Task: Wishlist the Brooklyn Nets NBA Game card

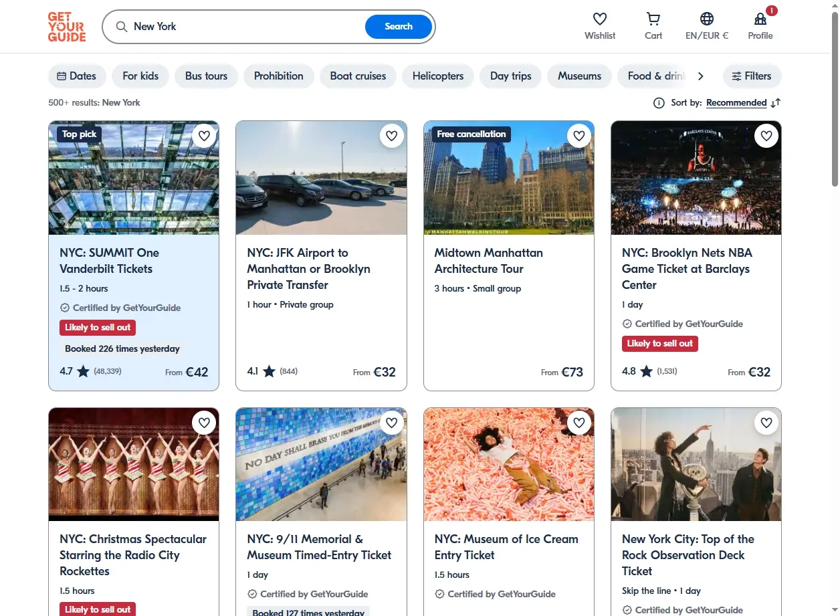Action: pos(766,136)
